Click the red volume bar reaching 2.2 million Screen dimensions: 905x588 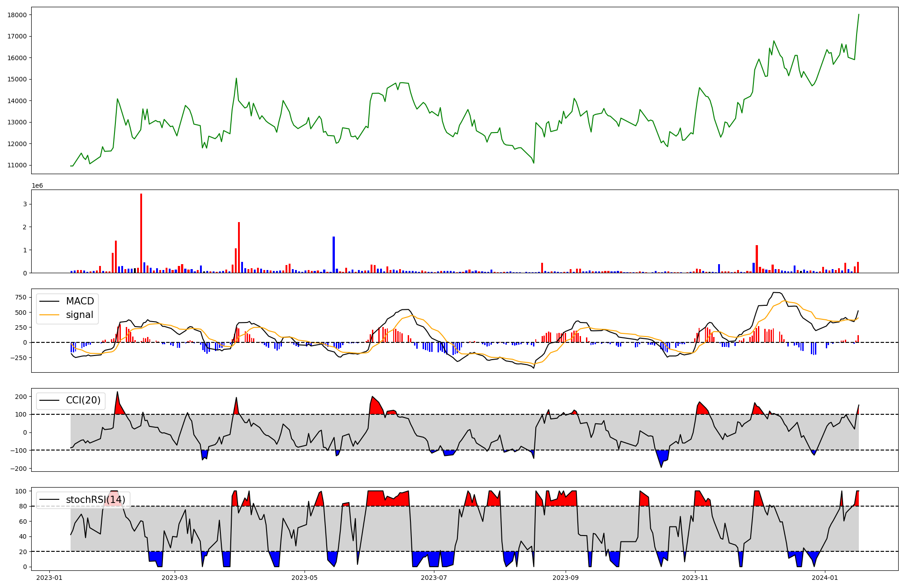pos(239,247)
